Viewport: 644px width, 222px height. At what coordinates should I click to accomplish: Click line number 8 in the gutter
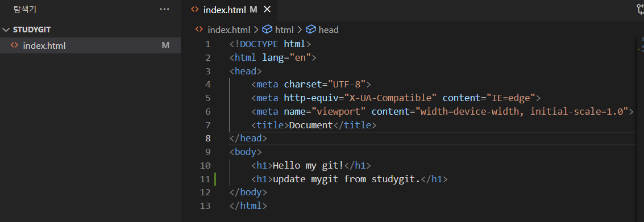tap(207, 139)
